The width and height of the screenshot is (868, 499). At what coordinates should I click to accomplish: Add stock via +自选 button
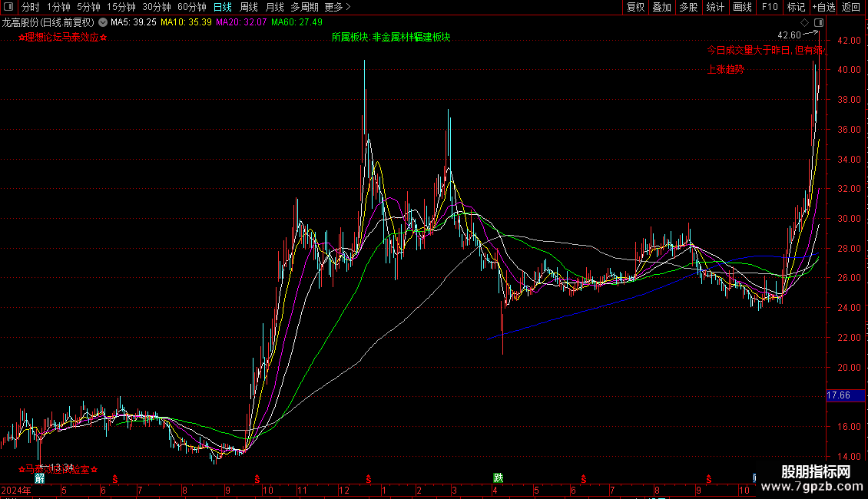(823, 7)
